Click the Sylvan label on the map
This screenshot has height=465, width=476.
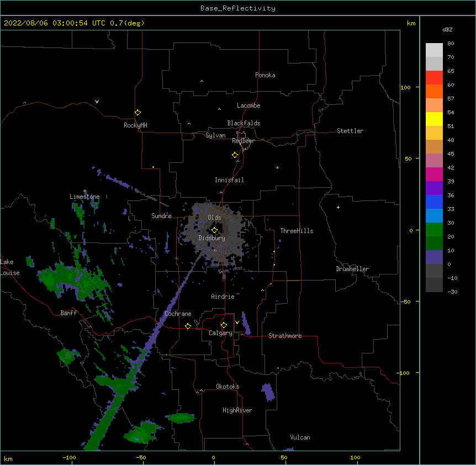coord(215,135)
